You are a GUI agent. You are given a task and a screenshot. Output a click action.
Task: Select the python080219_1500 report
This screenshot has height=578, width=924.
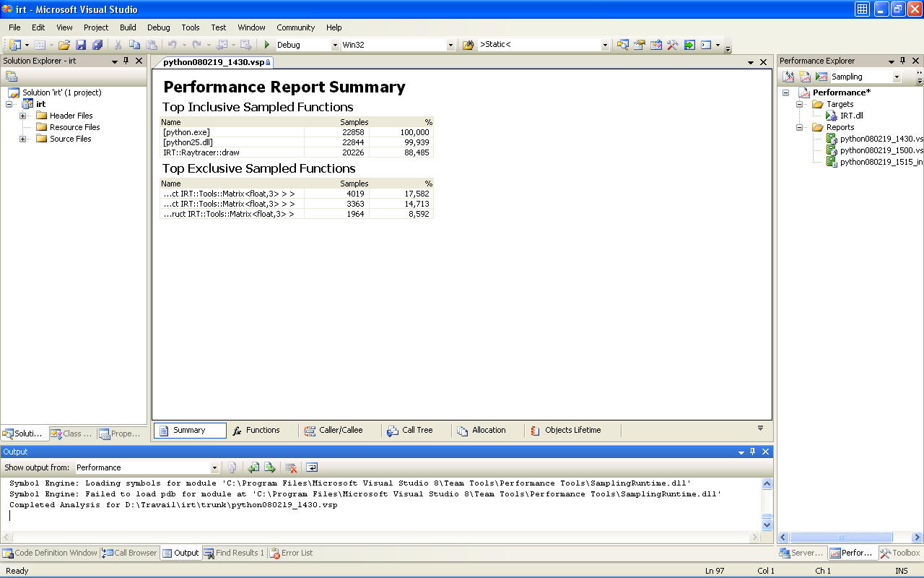(881, 150)
